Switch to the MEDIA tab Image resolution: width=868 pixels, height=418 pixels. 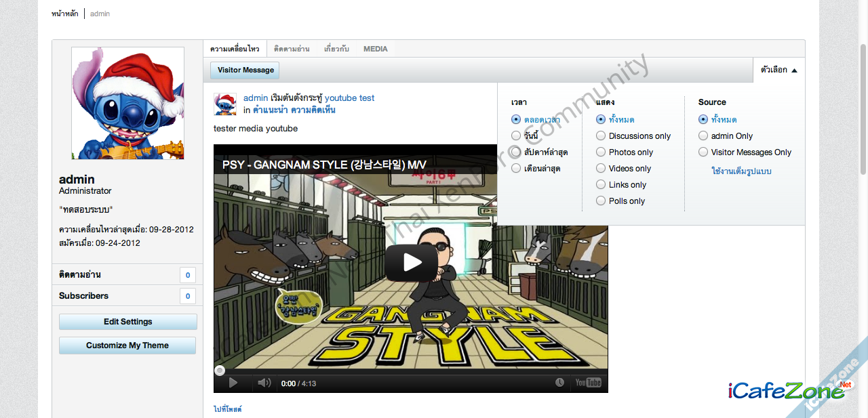pyautogui.click(x=375, y=49)
